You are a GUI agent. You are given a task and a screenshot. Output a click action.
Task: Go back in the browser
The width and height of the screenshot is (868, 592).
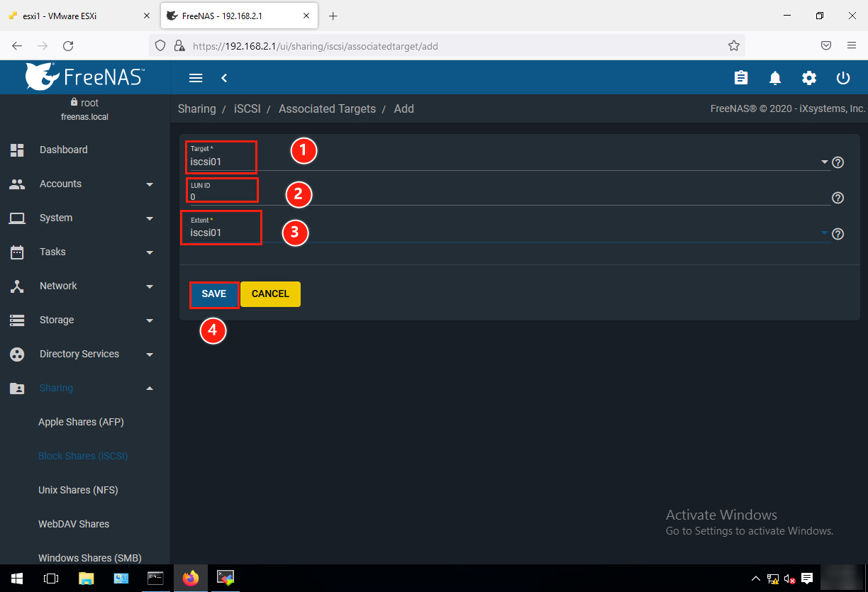coord(17,45)
